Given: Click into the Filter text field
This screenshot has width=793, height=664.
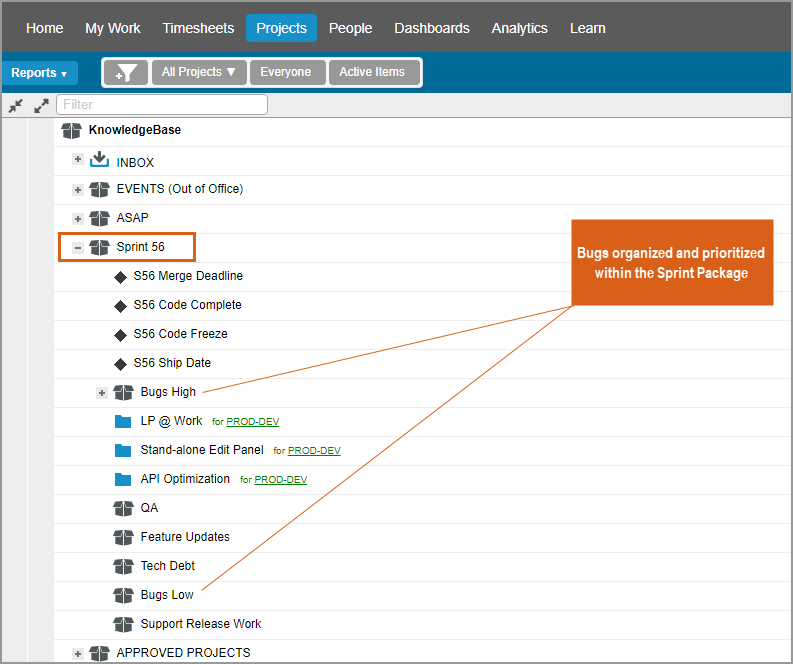Looking at the screenshot, I should click(162, 104).
